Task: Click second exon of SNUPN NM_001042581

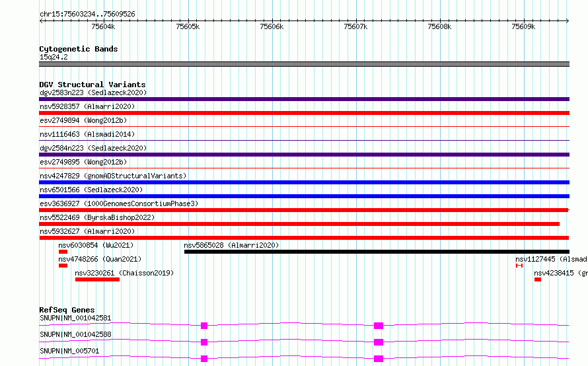Action: point(379,326)
